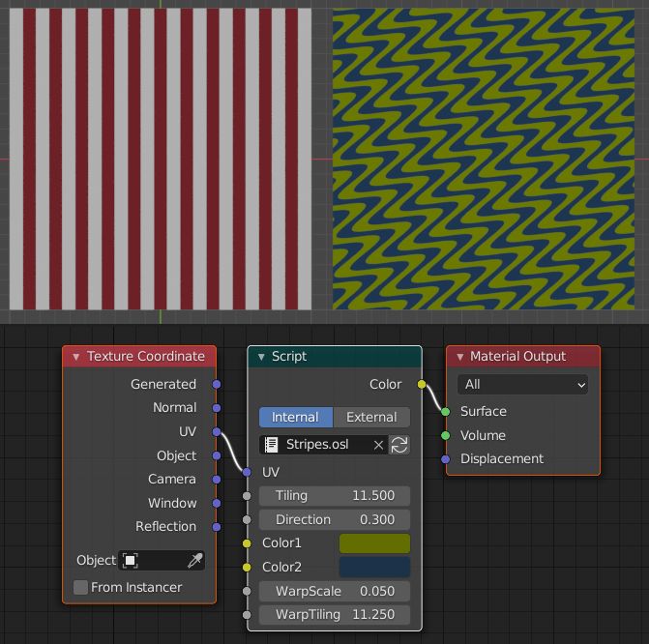Click the Object output socket
Screen dimensions: 649x644
click(217, 455)
